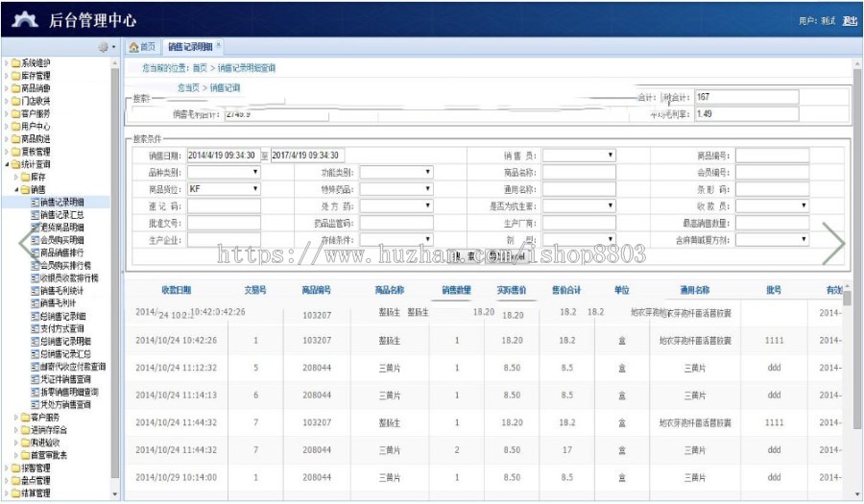Image resolution: width=864 pixels, height=504 pixels.
Task: Click the 条形码 input field
Action: [773, 189]
